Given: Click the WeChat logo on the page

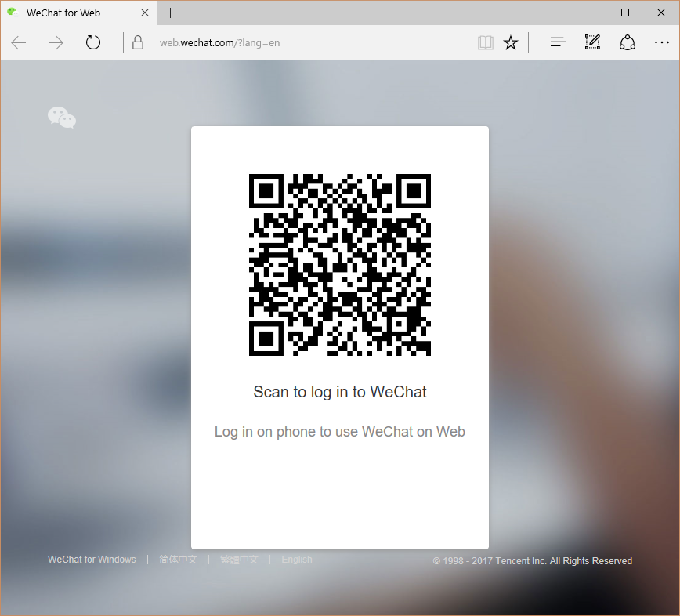Looking at the screenshot, I should (62, 118).
